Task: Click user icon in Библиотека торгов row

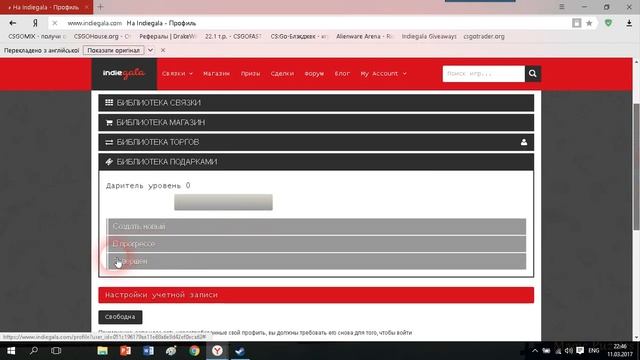Action: [x=524, y=142]
